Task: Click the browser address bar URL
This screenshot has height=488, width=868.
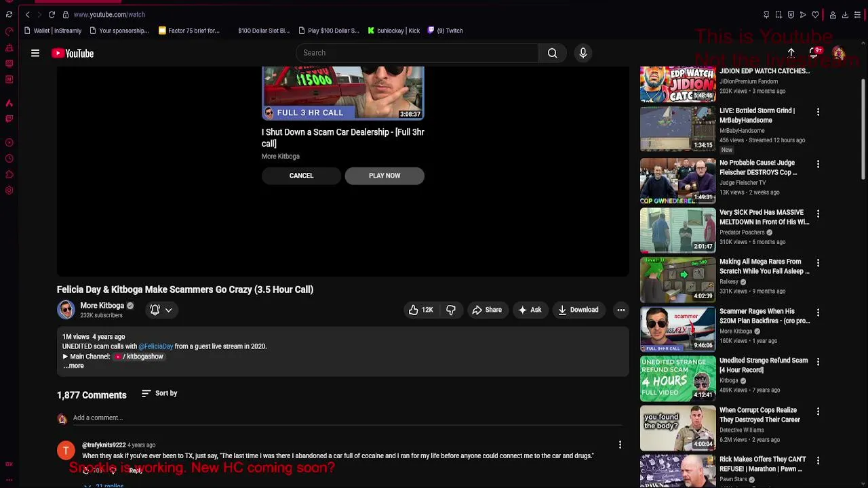Action: coord(109,14)
